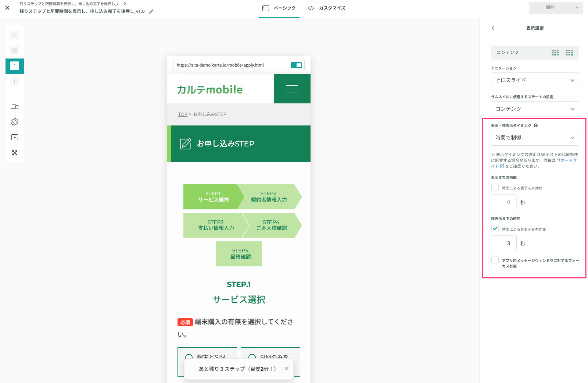Viewport: 588px width, 383px height.
Task: Dismiss the popup message with its X
Action: [x=287, y=369]
